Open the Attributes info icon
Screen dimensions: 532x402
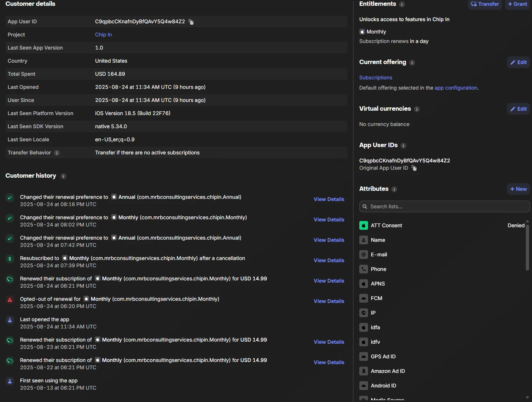point(394,189)
